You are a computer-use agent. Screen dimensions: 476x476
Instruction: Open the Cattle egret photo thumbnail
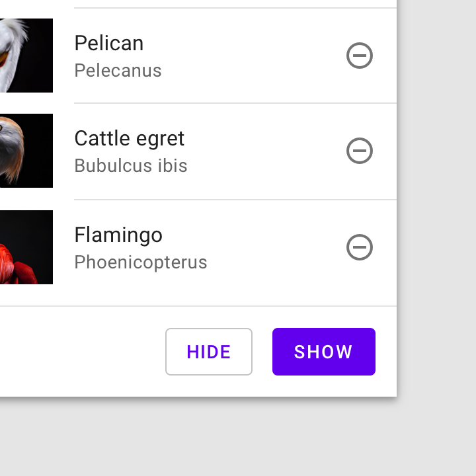26,151
